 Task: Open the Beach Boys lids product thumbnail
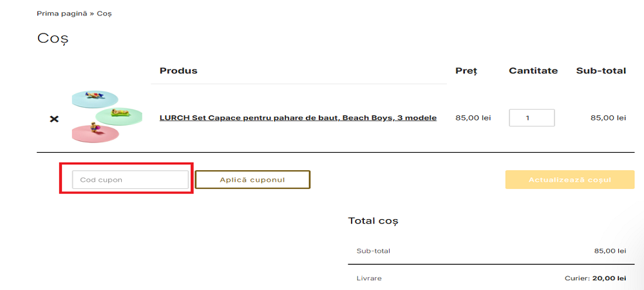click(x=106, y=117)
